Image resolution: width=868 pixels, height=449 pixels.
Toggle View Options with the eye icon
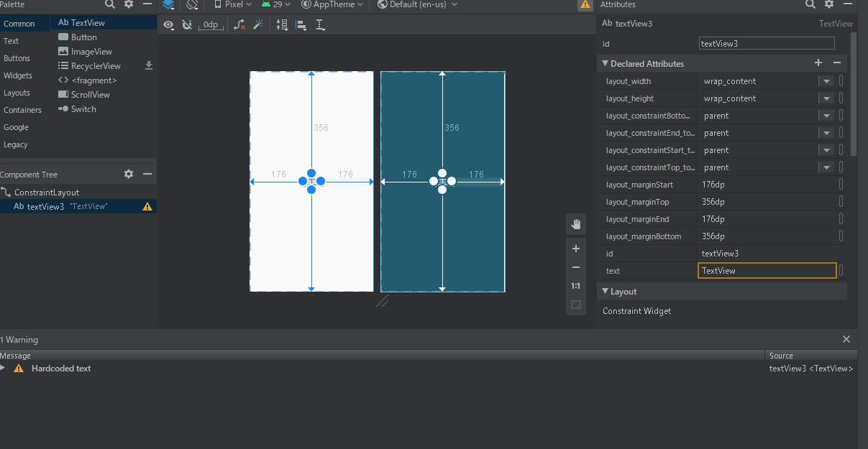pos(168,24)
